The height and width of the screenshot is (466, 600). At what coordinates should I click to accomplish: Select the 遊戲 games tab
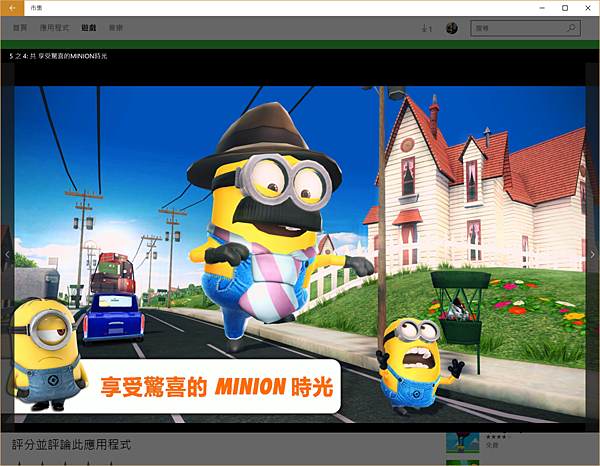(x=89, y=28)
